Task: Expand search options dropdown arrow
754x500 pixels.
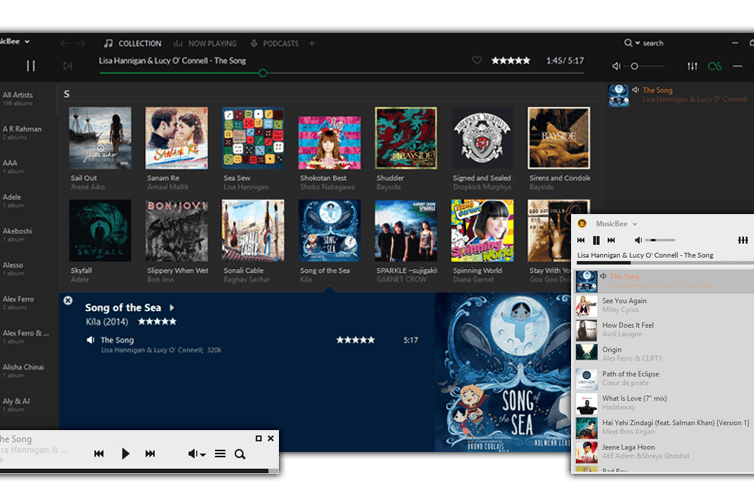Action: click(x=638, y=43)
